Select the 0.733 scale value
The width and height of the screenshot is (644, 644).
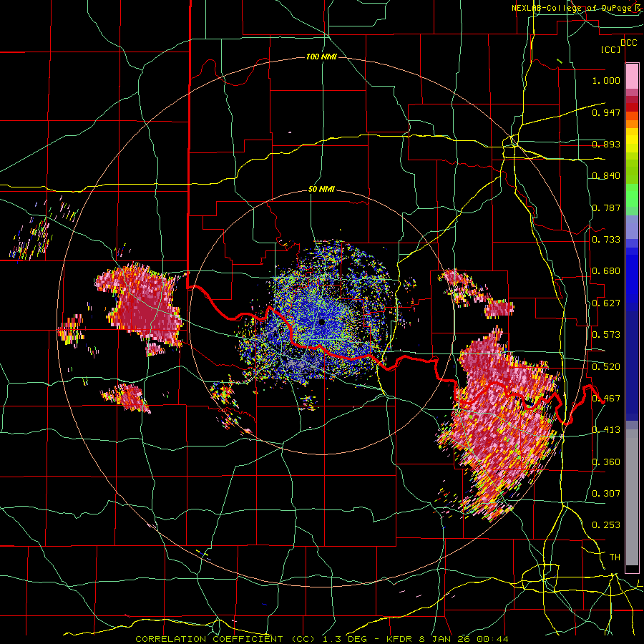606,239
